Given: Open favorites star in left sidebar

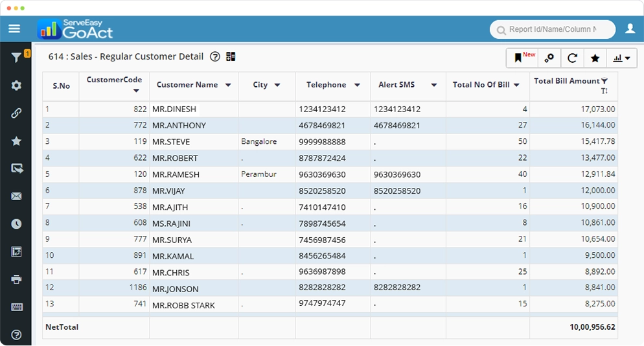Looking at the screenshot, I should click(x=16, y=141).
